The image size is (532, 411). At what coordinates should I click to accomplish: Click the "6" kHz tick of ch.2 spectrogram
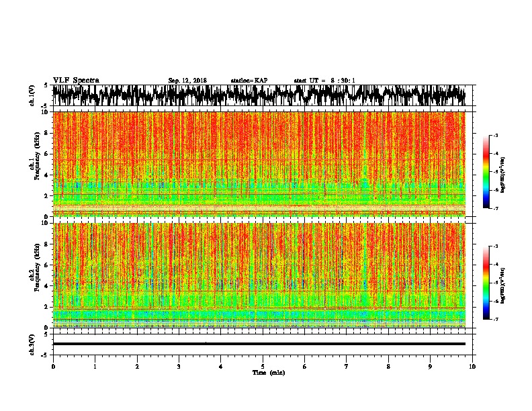point(47,265)
